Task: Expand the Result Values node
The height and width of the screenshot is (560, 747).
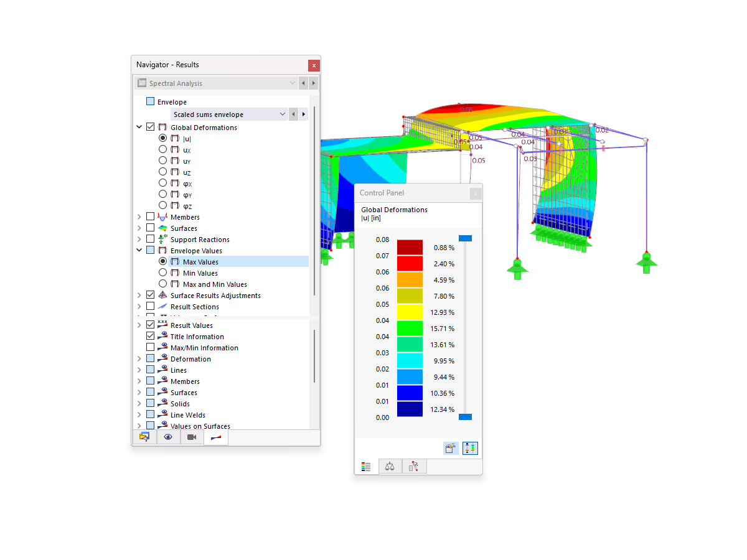Action: click(x=139, y=325)
